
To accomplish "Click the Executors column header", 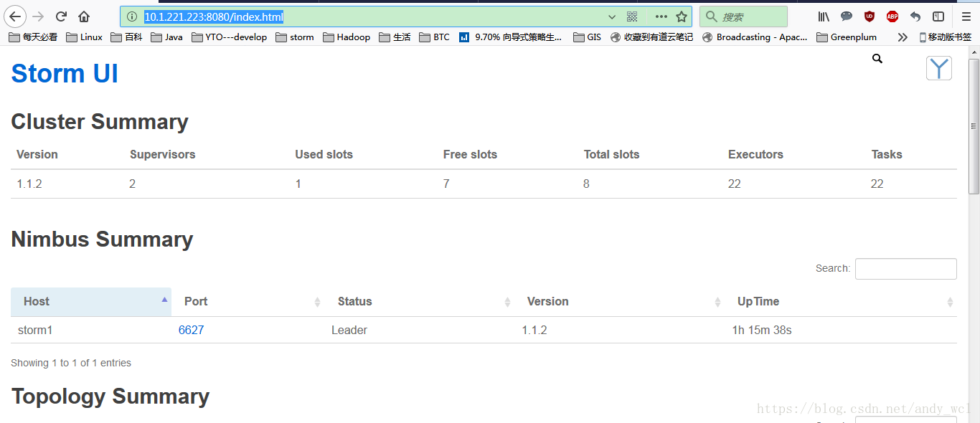I will click(755, 155).
